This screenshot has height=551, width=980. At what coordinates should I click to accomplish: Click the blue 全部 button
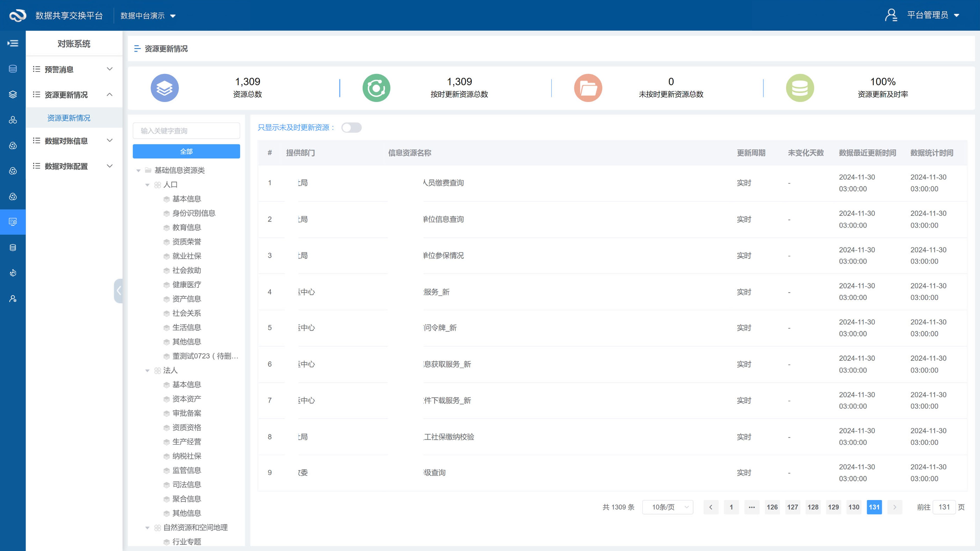[186, 151]
